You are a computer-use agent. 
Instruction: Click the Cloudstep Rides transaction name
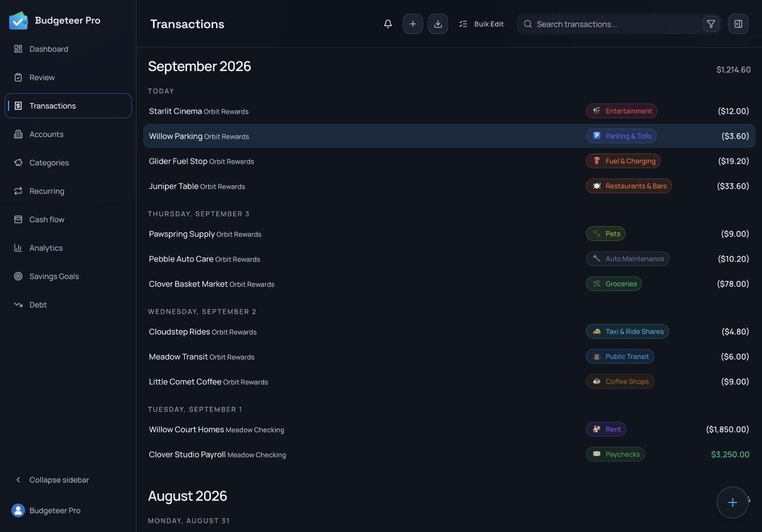pyautogui.click(x=179, y=331)
